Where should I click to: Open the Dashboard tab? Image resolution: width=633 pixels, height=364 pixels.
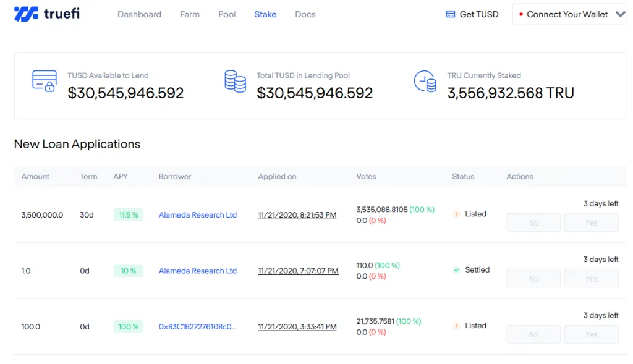[x=139, y=14]
